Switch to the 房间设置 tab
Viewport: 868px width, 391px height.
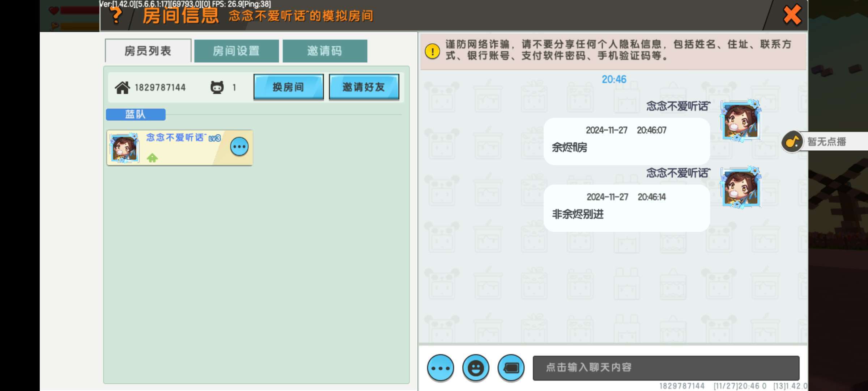[x=236, y=51]
